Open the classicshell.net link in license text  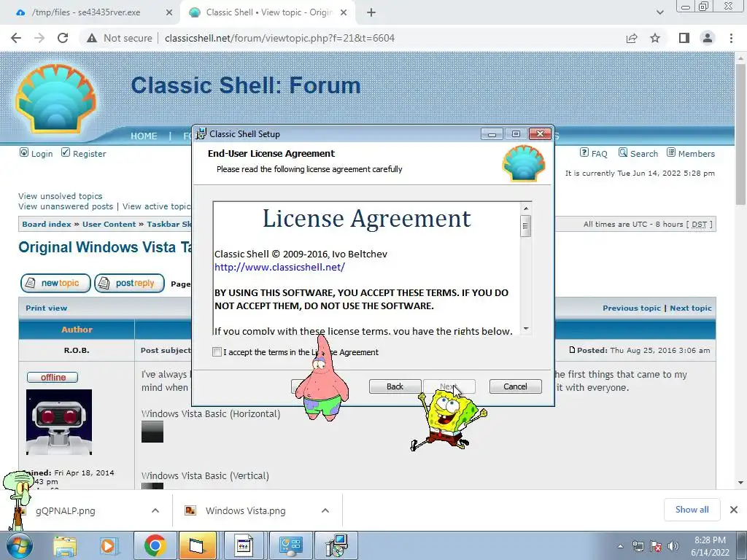[x=279, y=267]
